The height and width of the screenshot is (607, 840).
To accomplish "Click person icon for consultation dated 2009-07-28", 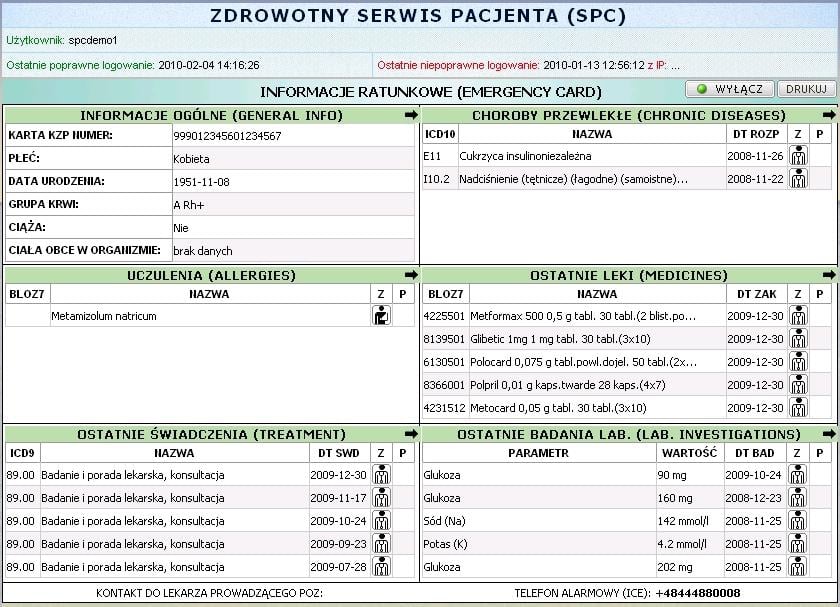I will [x=381, y=566].
